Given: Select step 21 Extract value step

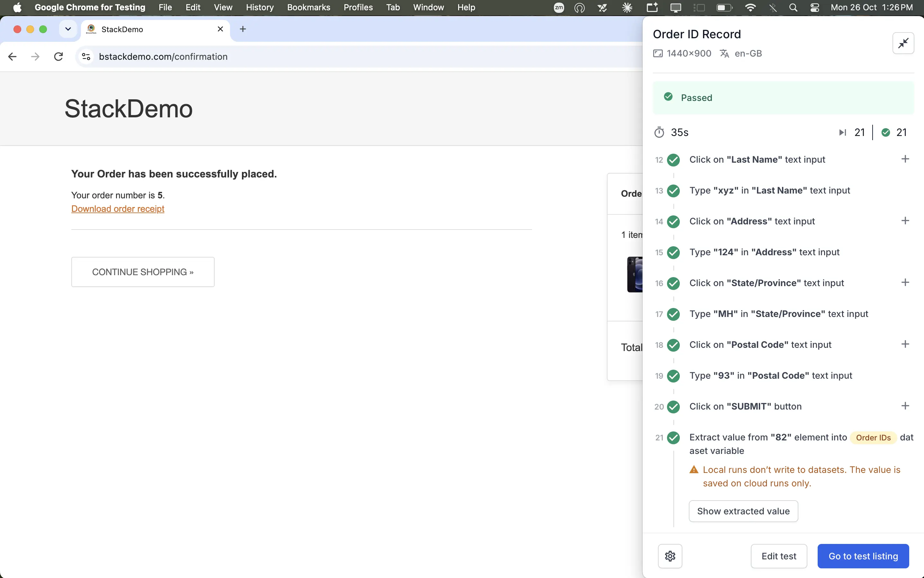Looking at the screenshot, I should (801, 444).
